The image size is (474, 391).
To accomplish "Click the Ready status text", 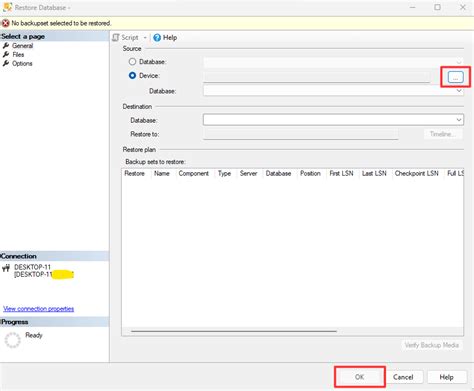I will pos(34,335).
